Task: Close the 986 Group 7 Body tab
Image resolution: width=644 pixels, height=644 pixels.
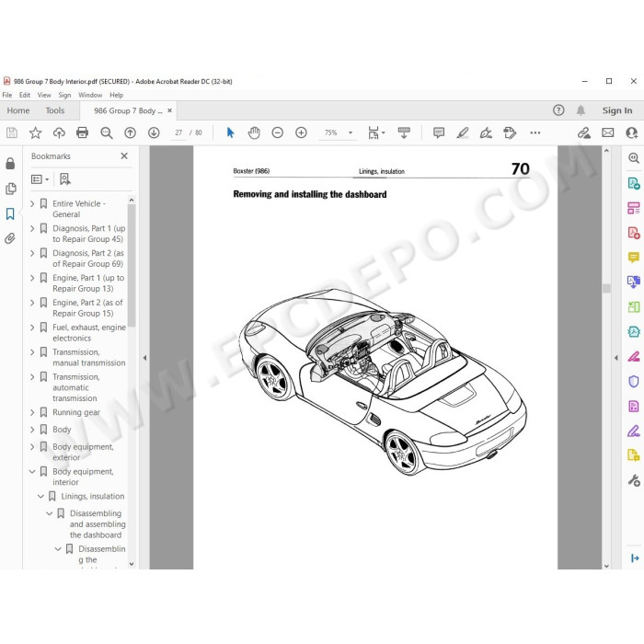Action: pos(169,110)
